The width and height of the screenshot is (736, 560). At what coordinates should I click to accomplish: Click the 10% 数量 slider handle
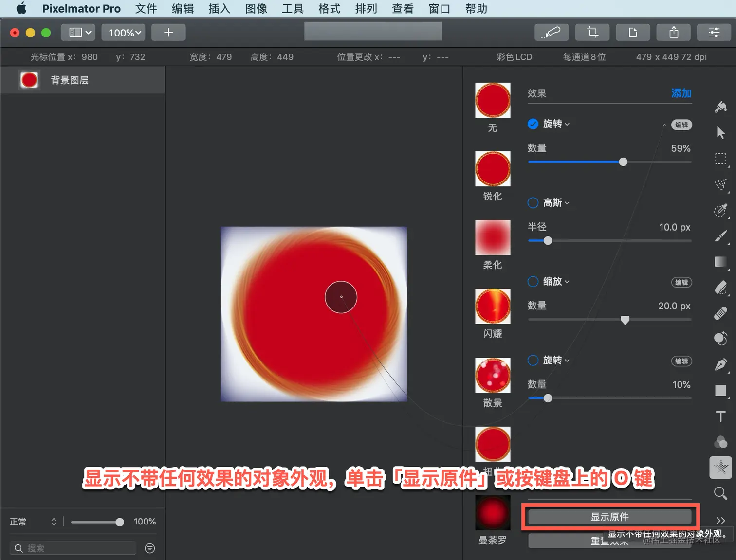[548, 398]
